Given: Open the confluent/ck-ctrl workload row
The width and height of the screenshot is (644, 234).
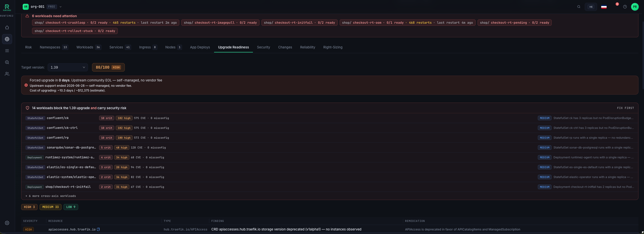Looking at the screenshot, I should 330,128.
